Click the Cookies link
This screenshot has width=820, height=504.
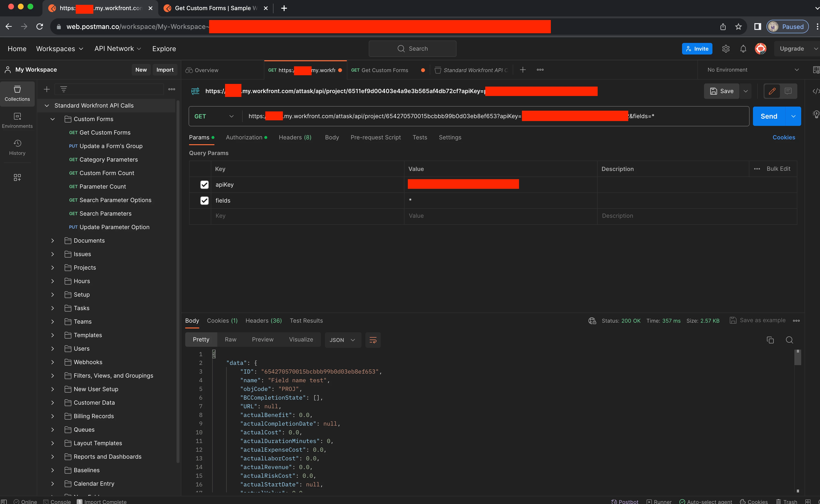(x=783, y=137)
